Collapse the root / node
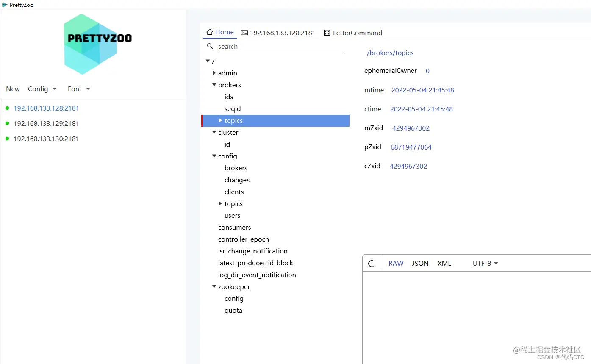Viewport: 591px width, 364px height. click(x=208, y=61)
